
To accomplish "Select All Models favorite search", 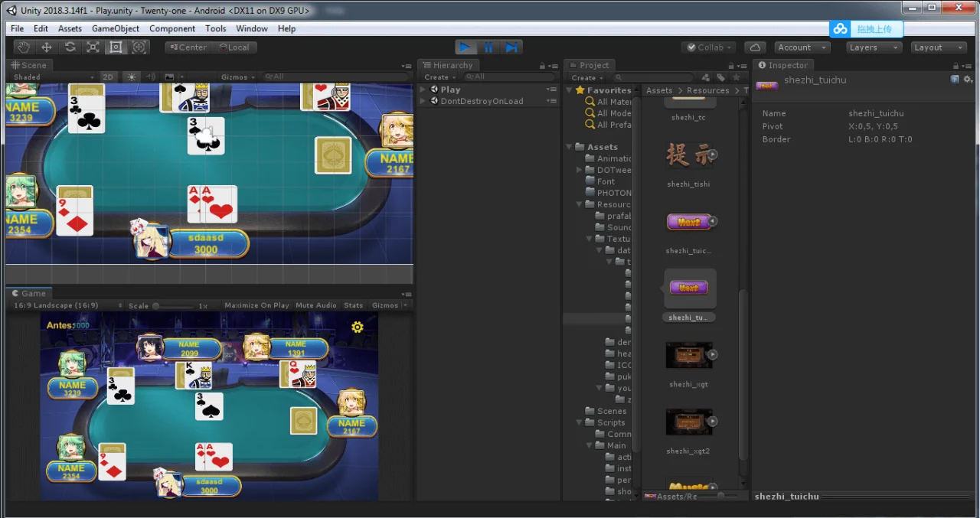I will coord(608,113).
